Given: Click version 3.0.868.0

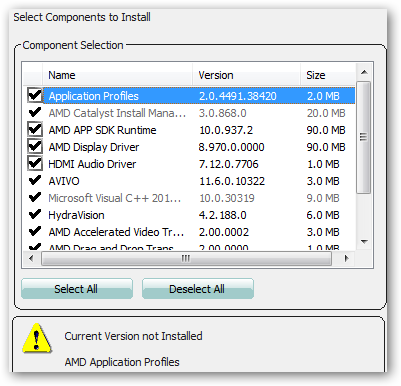Looking at the screenshot, I should 223,113.
